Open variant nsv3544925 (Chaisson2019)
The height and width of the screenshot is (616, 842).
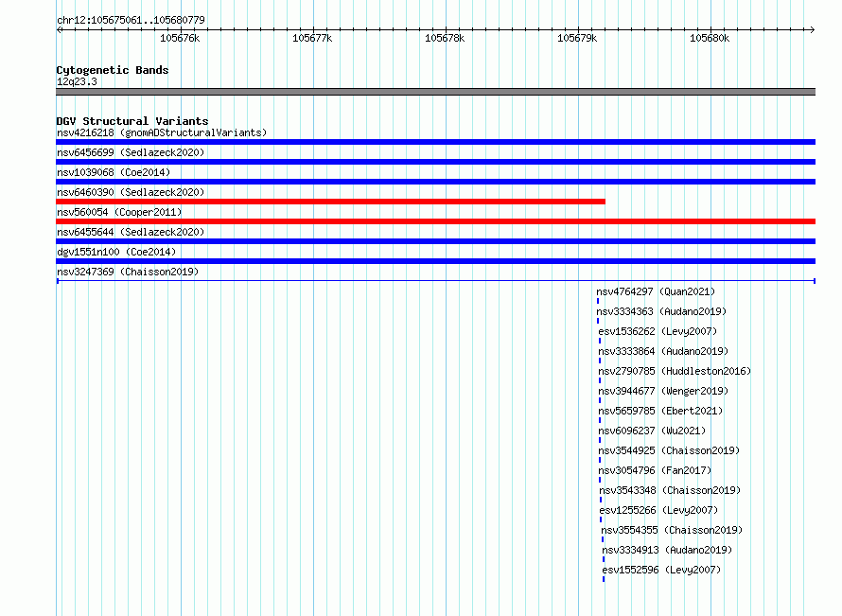click(669, 450)
